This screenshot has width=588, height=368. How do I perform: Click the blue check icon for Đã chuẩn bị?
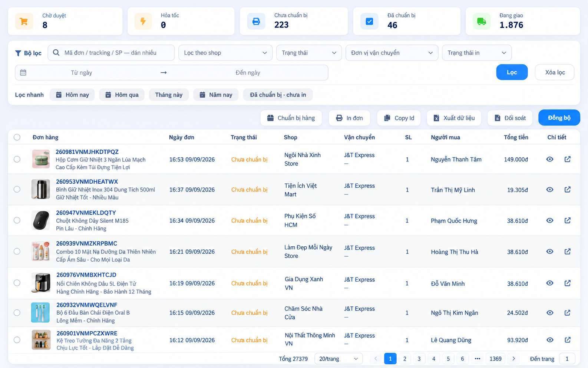click(369, 22)
